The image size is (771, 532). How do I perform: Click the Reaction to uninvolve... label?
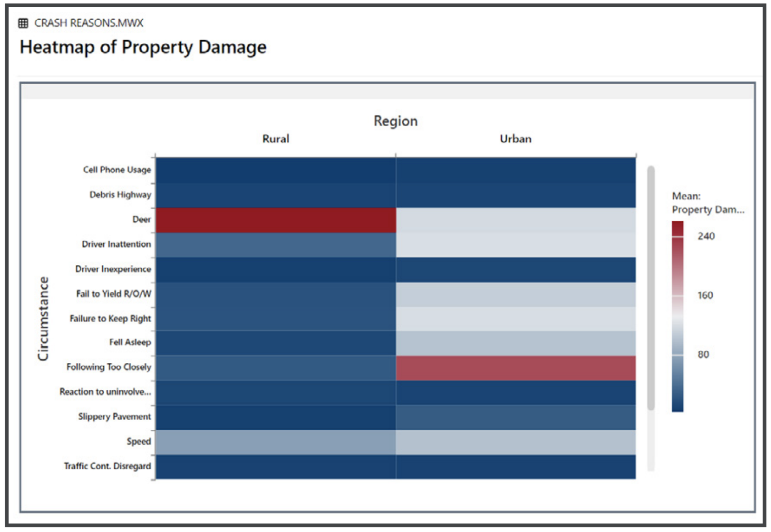[105, 392]
